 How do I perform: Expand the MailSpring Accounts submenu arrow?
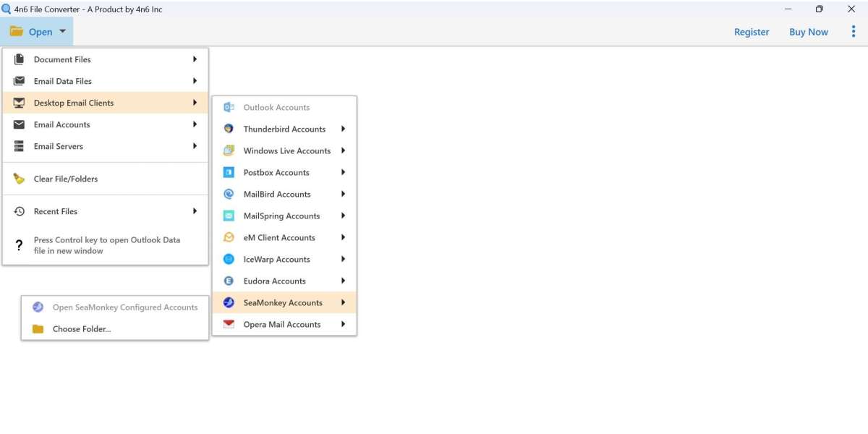click(x=344, y=216)
